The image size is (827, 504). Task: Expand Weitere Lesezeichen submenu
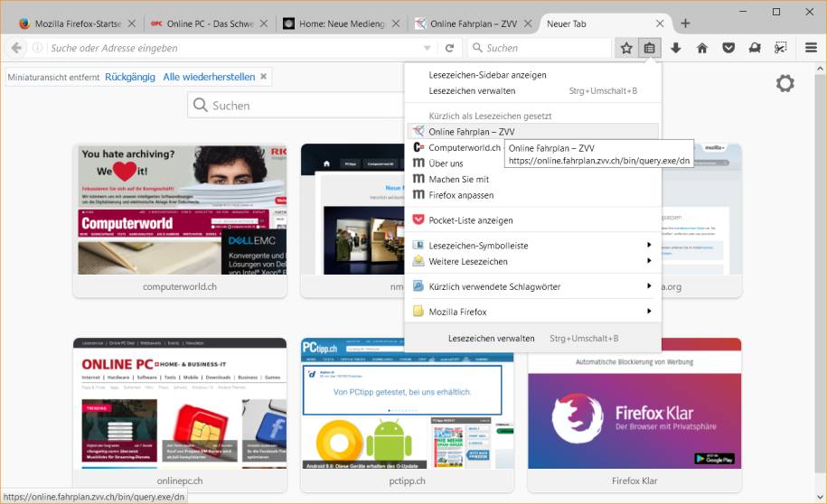click(532, 261)
